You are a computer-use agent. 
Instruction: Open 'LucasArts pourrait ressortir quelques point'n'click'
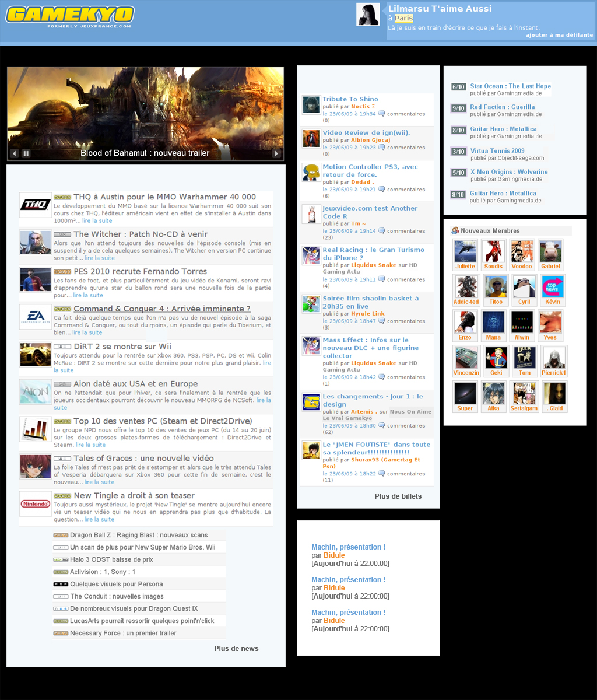click(142, 621)
